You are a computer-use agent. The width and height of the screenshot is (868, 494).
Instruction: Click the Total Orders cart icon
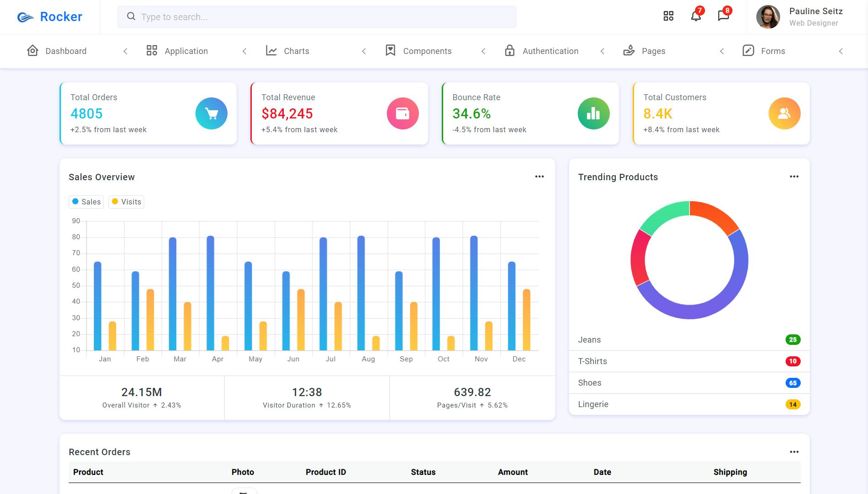212,113
